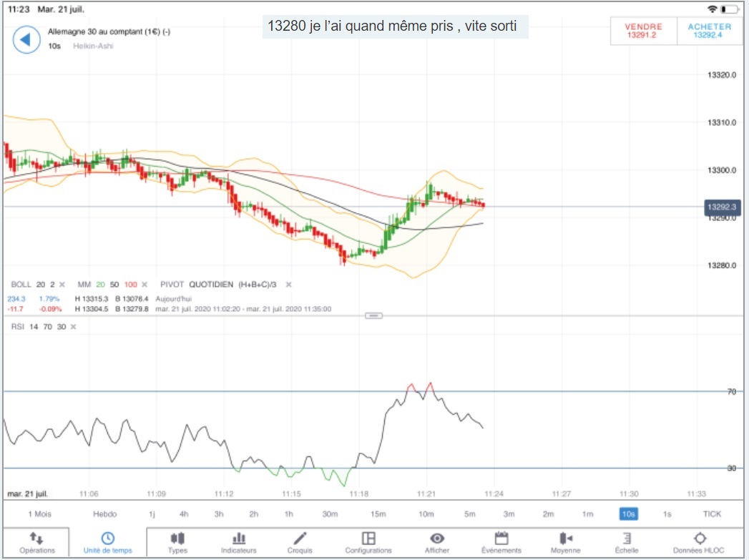Click the VENDRE 13291.2 button

pos(643,31)
